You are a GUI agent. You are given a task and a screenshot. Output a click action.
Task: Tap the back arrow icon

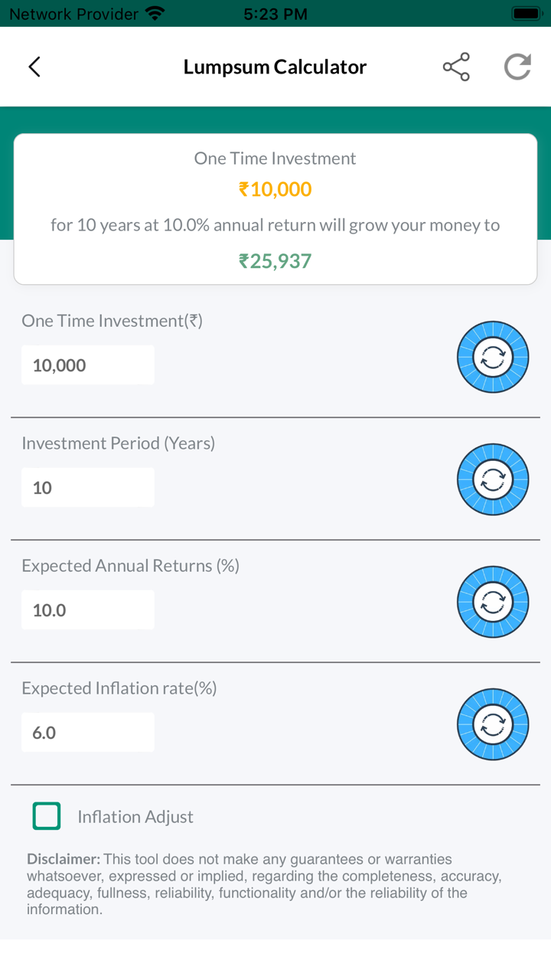coord(34,67)
